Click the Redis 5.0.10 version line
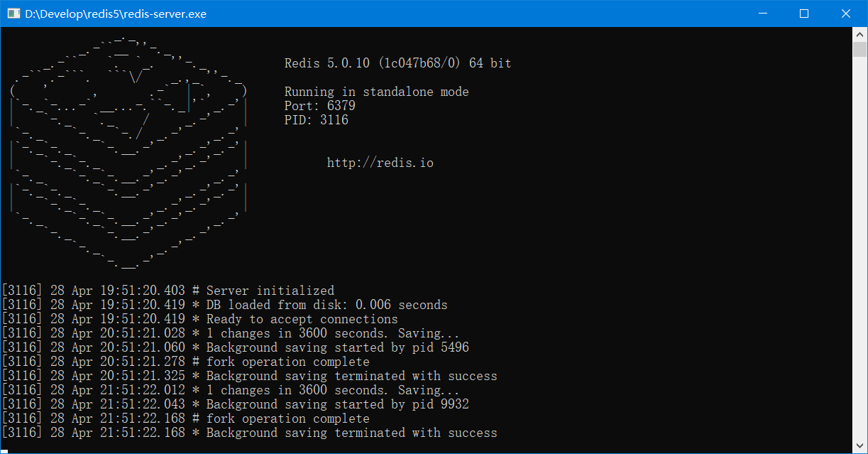This screenshot has width=868, height=454. 397,63
